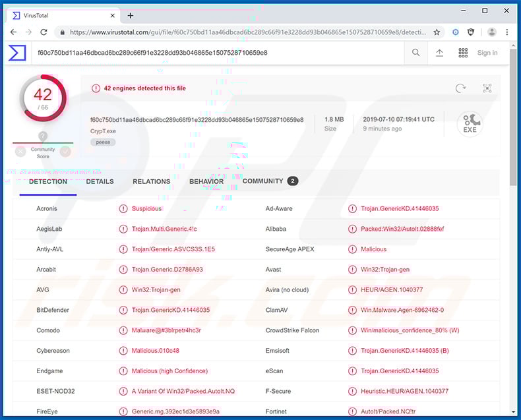Screen dimensions: 521x420
Task: Reload the VirusTotal page
Action: [x=44, y=32]
